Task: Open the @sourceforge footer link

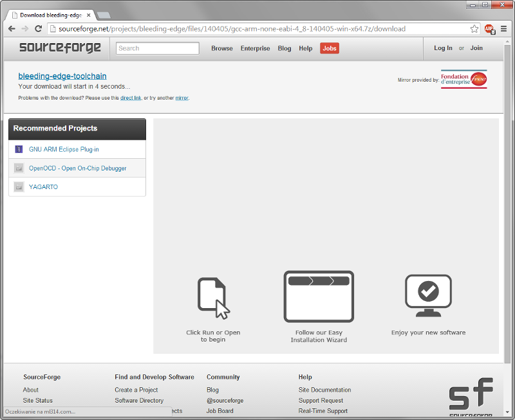Action: click(x=225, y=400)
